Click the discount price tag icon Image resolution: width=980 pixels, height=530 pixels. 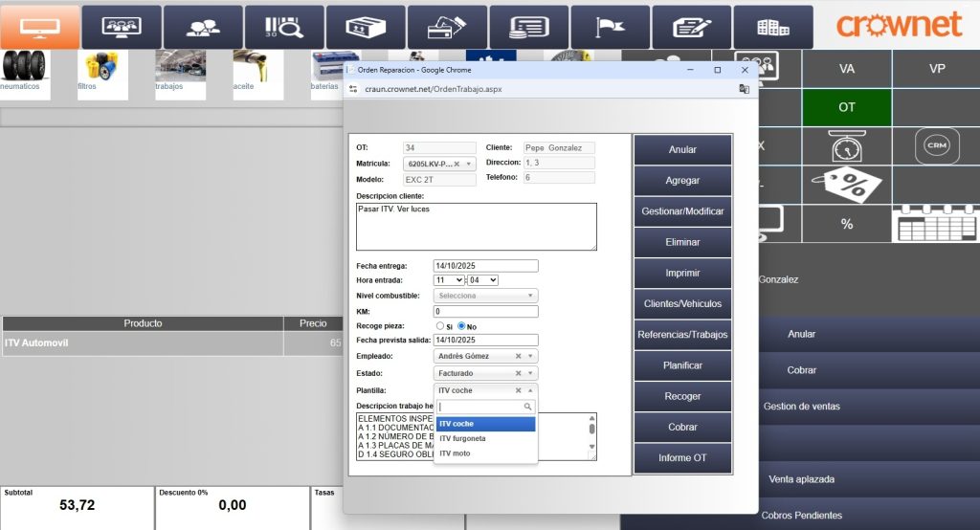[x=846, y=183]
